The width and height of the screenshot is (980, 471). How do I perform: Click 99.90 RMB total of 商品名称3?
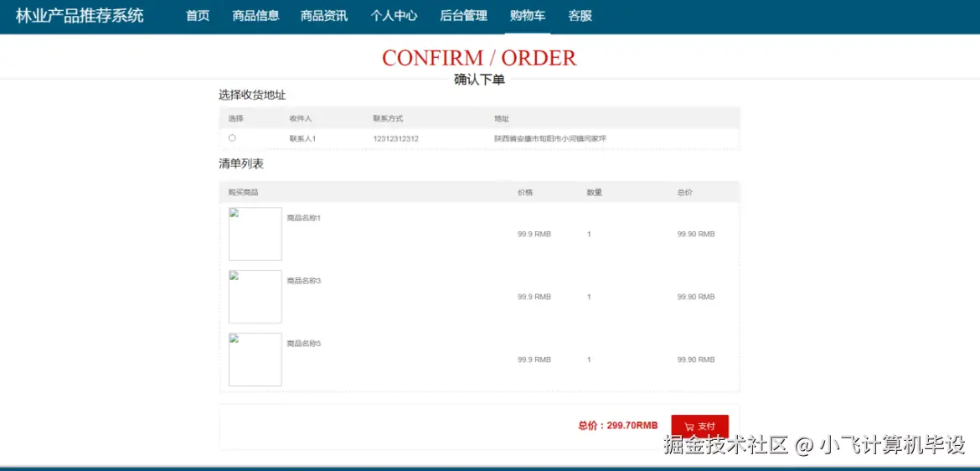pos(695,297)
